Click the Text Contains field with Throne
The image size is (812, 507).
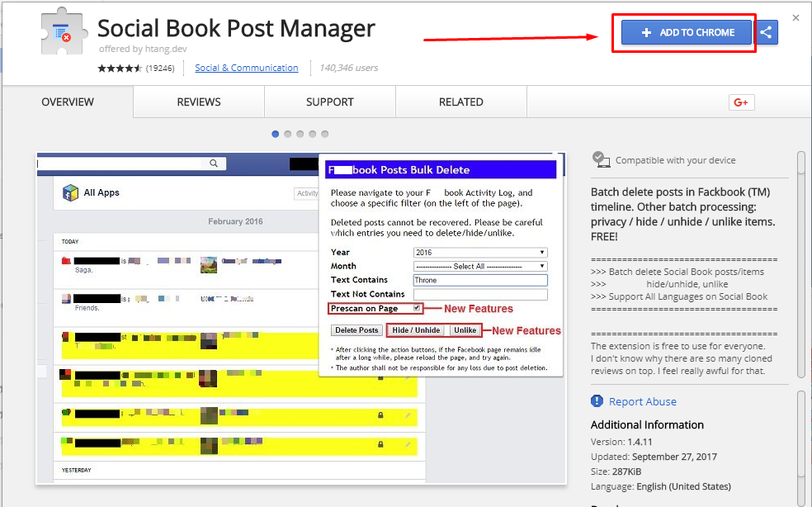tap(480, 280)
